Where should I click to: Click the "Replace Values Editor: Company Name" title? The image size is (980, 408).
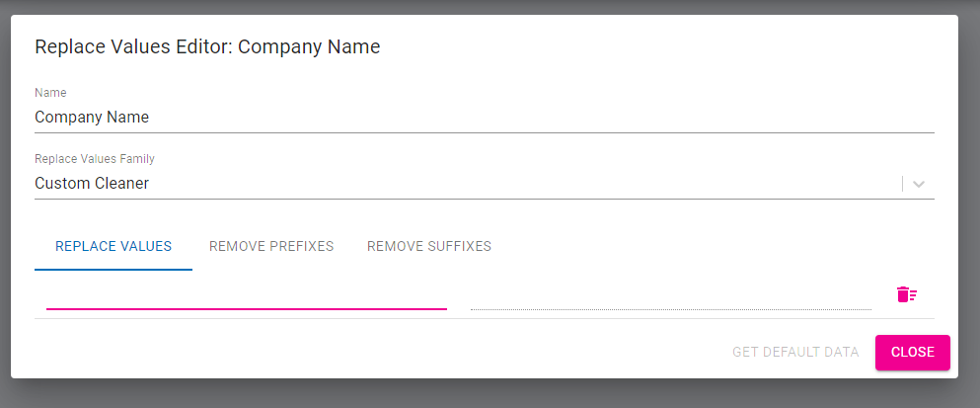click(x=207, y=46)
